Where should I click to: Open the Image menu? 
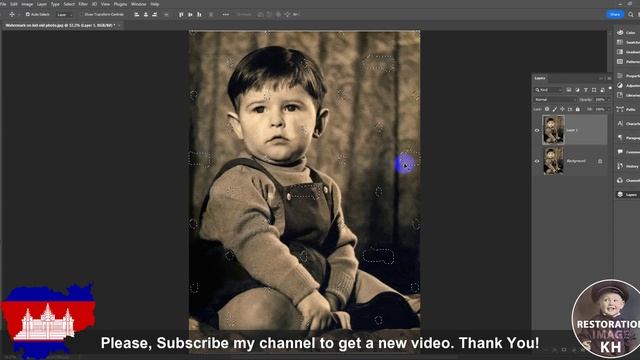[x=27, y=4]
